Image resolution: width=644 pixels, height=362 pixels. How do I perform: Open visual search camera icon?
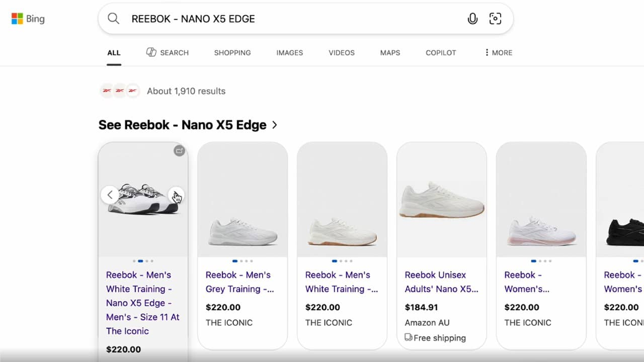pyautogui.click(x=496, y=19)
